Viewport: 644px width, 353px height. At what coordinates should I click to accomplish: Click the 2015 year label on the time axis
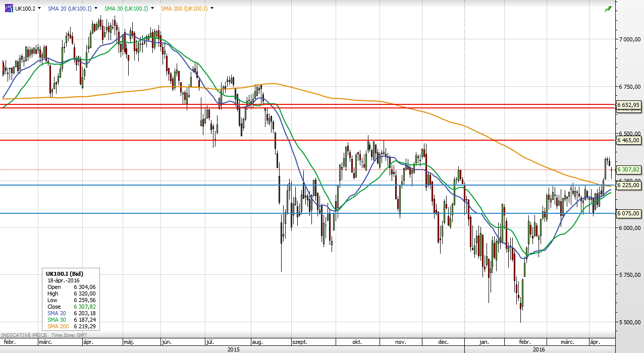[x=233, y=349]
